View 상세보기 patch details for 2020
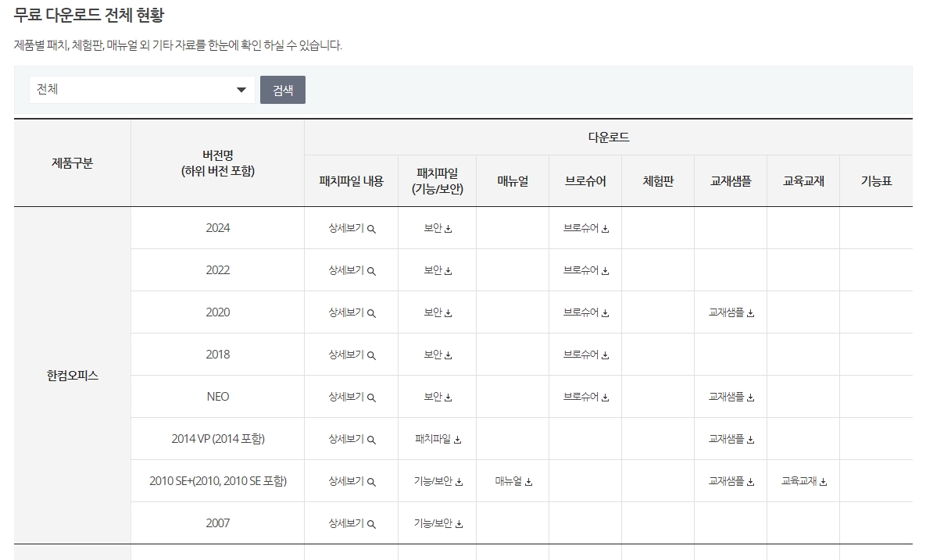 (352, 312)
